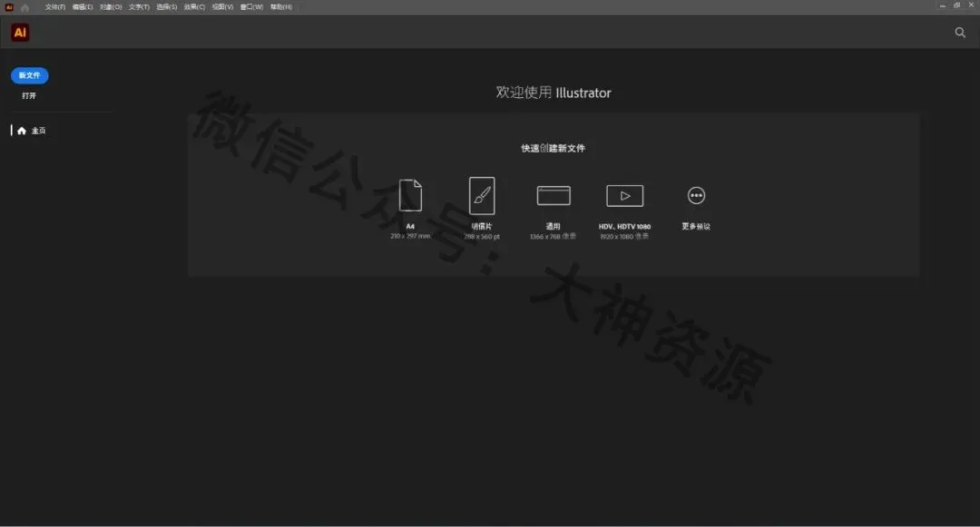This screenshot has width=980, height=527.
Task: Click the 1920 x 1080 像素 size text
Action: pos(624,237)
